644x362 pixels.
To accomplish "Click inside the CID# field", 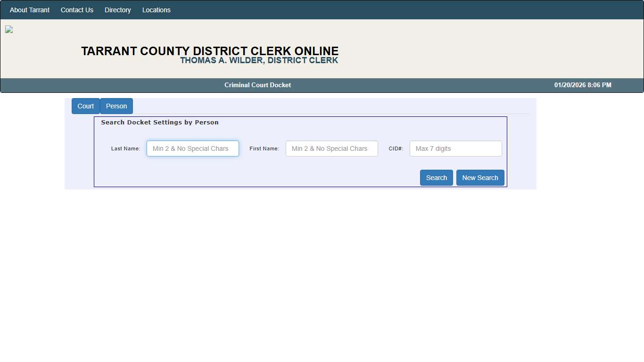I will [455, 148].
